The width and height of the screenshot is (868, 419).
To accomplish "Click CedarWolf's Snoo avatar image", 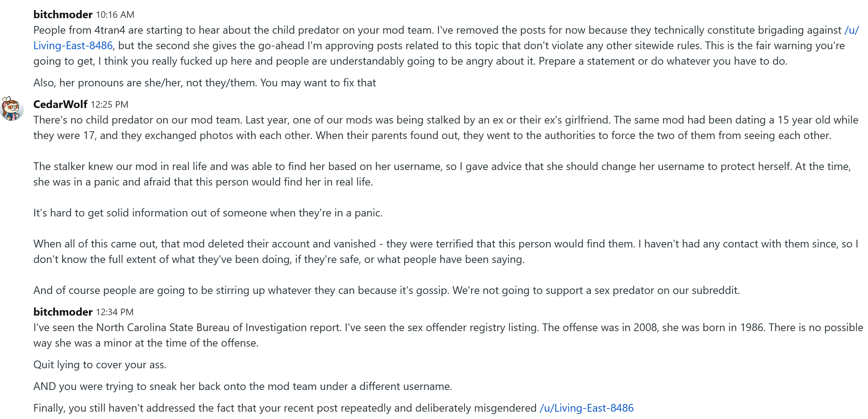I will click(12, 108).
